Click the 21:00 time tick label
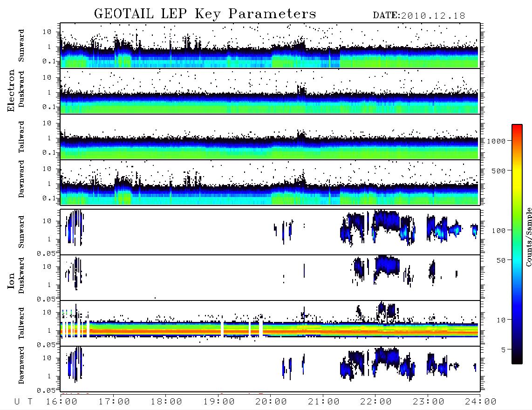Image resolution: width=532 pixels, height=410 pixels. pyautogui.click(x=324, y=402)
